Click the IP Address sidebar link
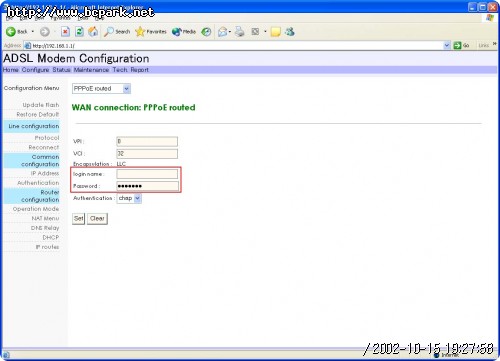Viewport: 500px width, 361px height. pos(45,173)
